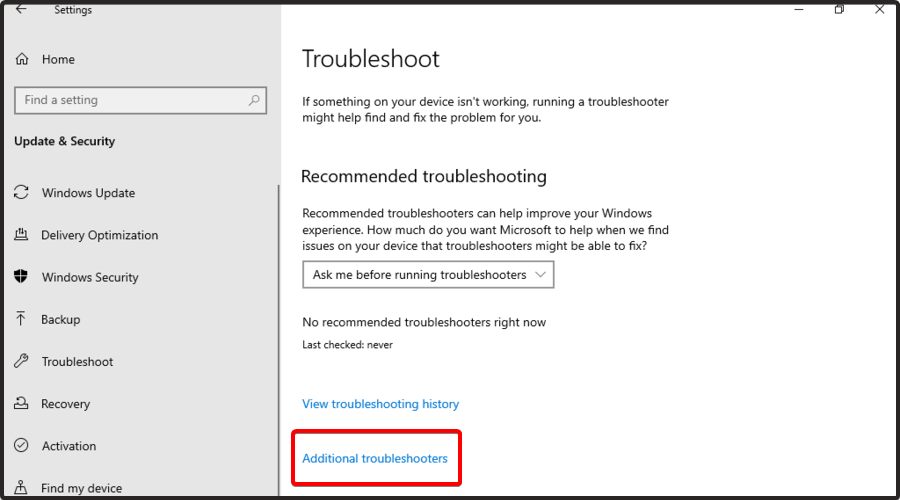The width and height of the screenshot is (900, 500).
Task: Select Windows Update in sidebar
Action: click(x=88, y=193)
